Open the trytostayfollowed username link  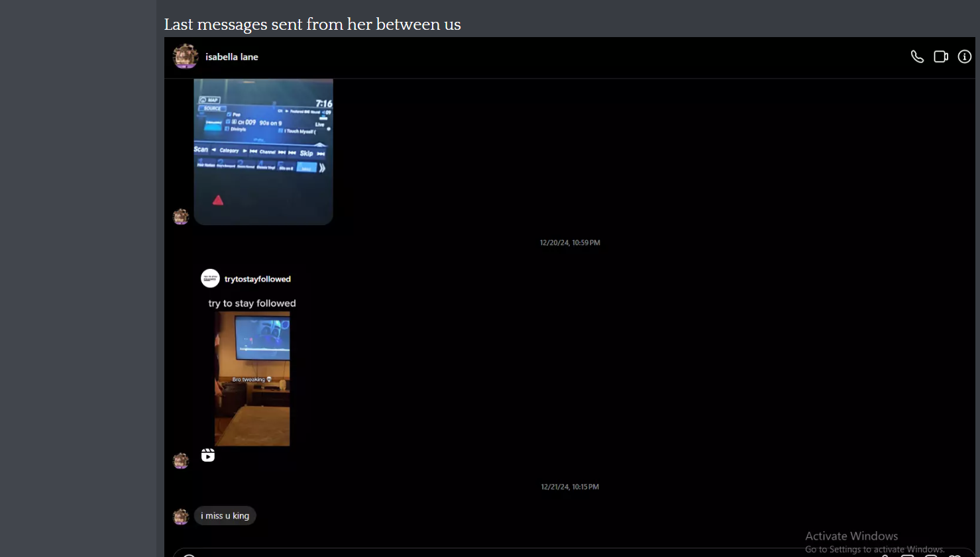coord(257,279)
